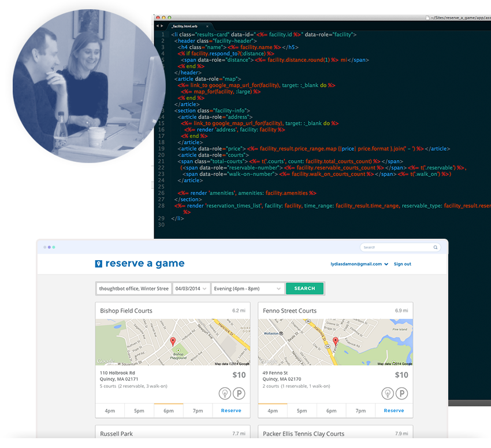Open the Evening (4pm - 8pm) time dropdown

tap(247, 288)
